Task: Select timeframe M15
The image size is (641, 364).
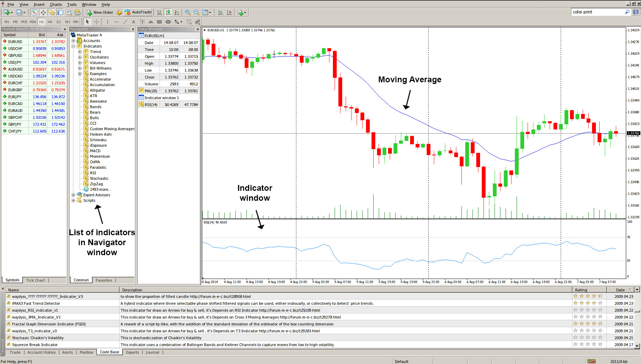Action: [24, 22]
